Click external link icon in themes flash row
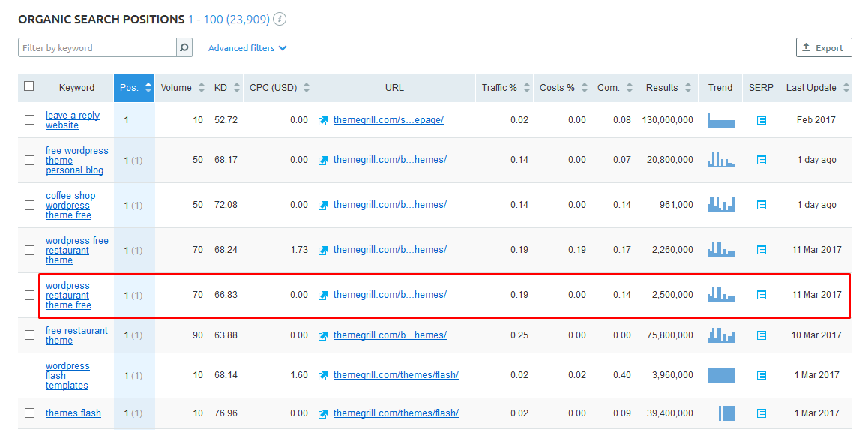Image resolution: width=868 pixels, height=430 pixels. (x=323, y=414)
